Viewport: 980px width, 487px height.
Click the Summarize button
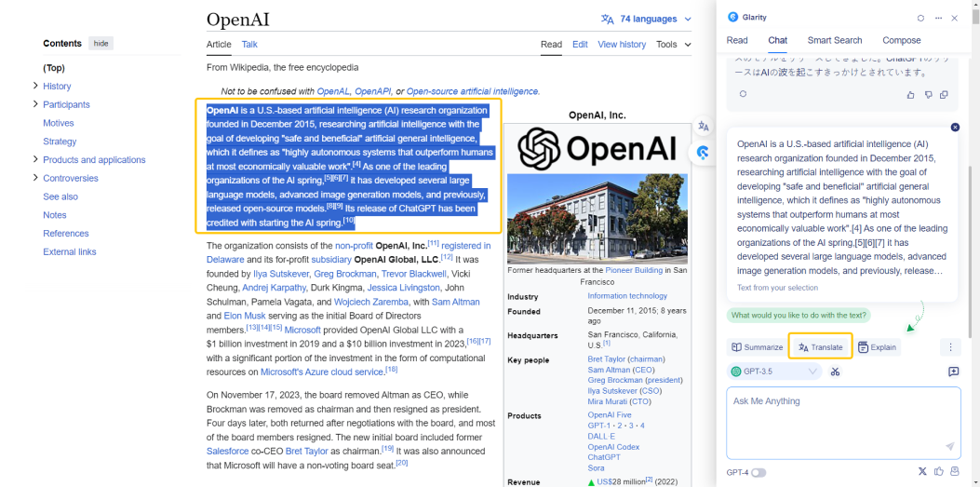tap(758, 347)
